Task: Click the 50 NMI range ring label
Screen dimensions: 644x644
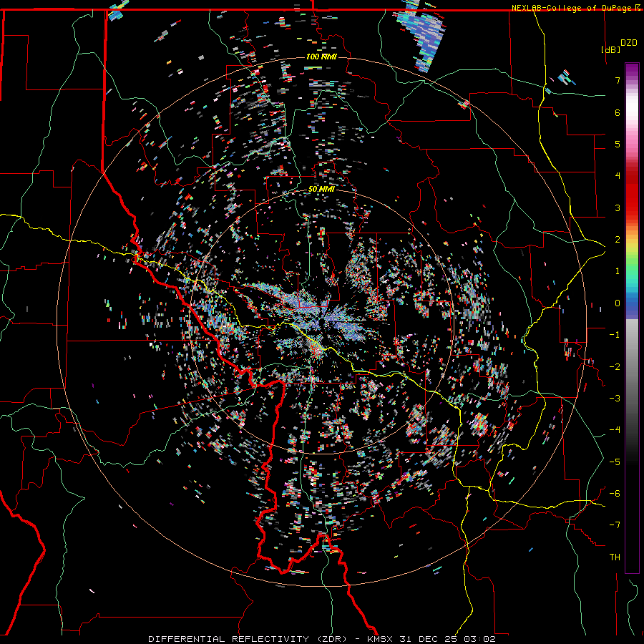Action: [321, 190]
